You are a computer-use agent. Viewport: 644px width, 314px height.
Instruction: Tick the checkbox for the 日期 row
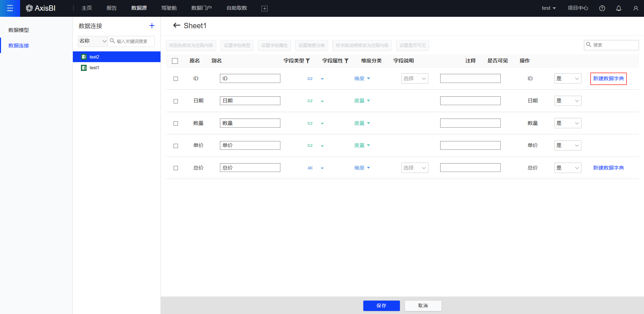click(176, 101)
